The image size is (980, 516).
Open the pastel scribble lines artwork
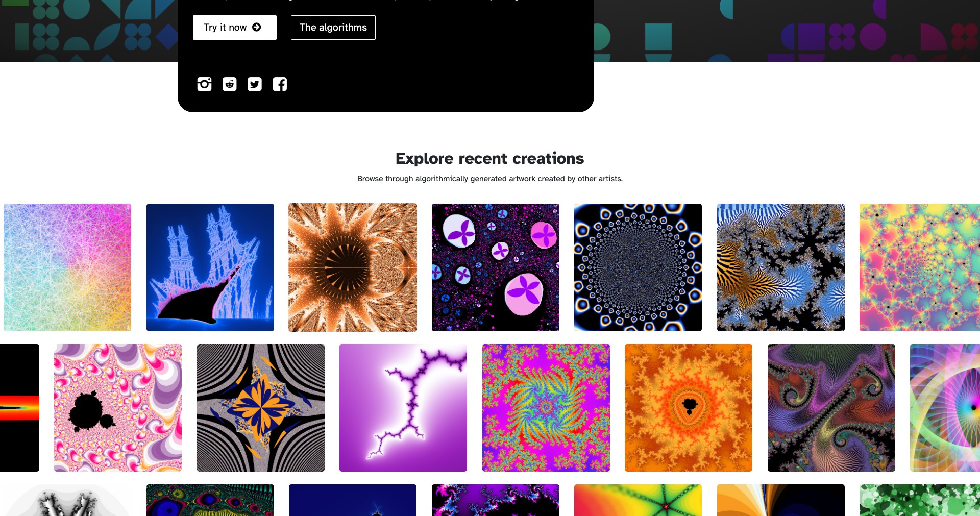pyautogui.click(x=67, y=267)
